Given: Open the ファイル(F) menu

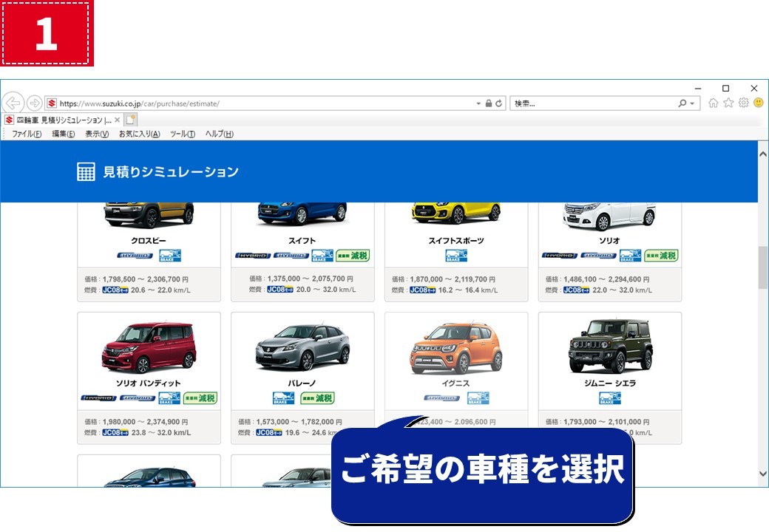Looking at the screenshot, I should pyautogui.click(x=27, y=134).
